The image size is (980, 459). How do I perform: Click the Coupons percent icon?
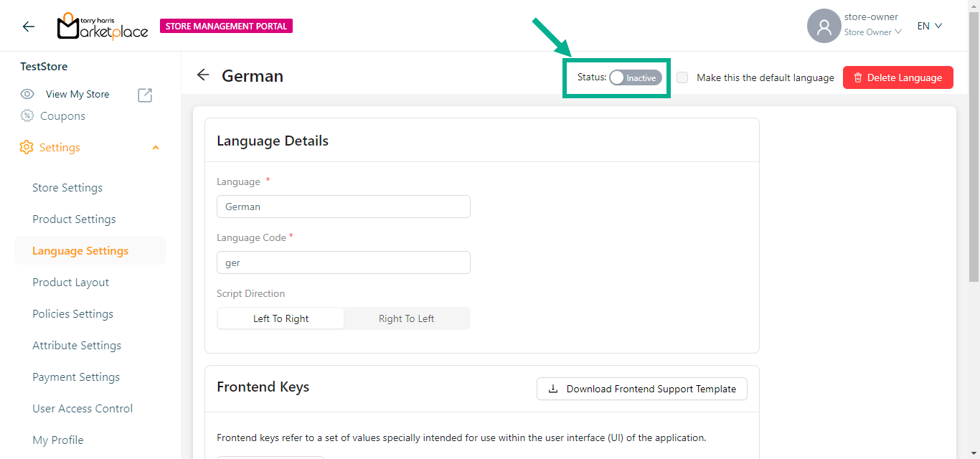[x=27, y=116]
